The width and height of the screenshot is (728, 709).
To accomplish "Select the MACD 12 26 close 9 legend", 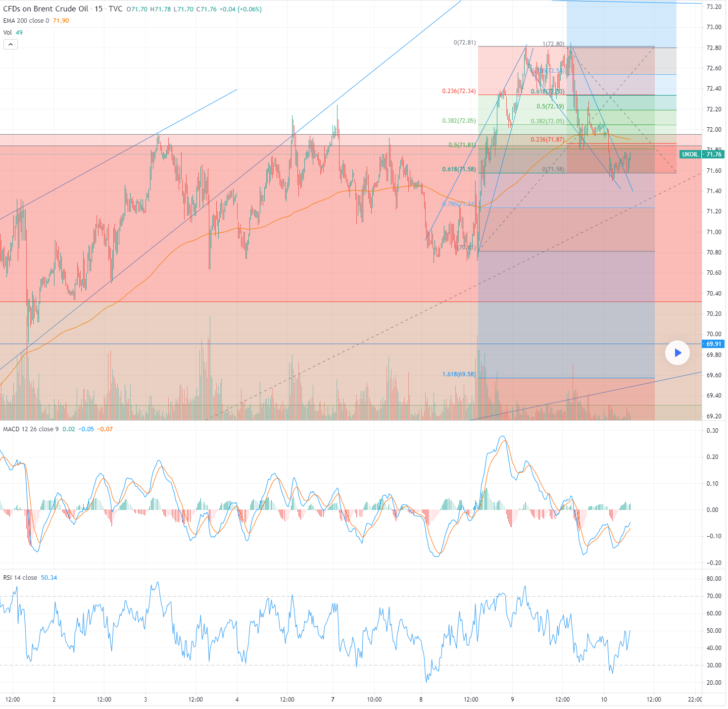I will click(x=31, y=429).
